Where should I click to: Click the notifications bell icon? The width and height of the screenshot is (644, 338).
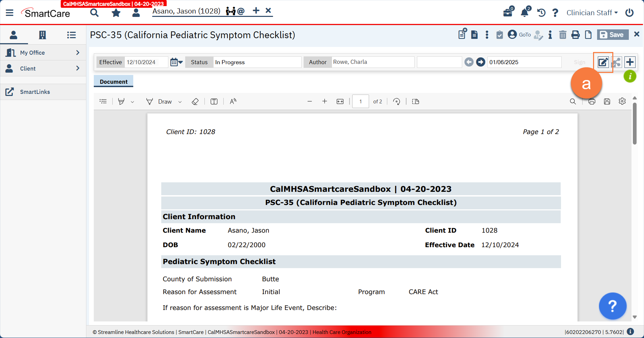pyautogui.click(x=525, y=13)
